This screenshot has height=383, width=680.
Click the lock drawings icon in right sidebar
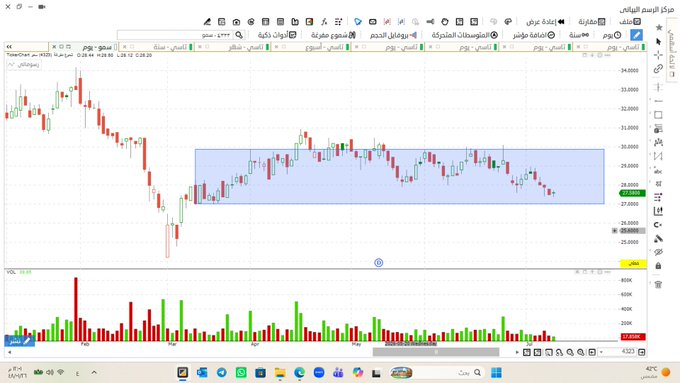coord(658,266)
